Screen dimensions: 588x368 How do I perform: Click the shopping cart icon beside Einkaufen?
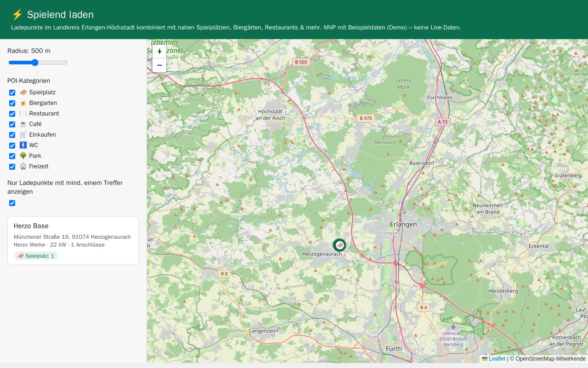click(23, 135)
